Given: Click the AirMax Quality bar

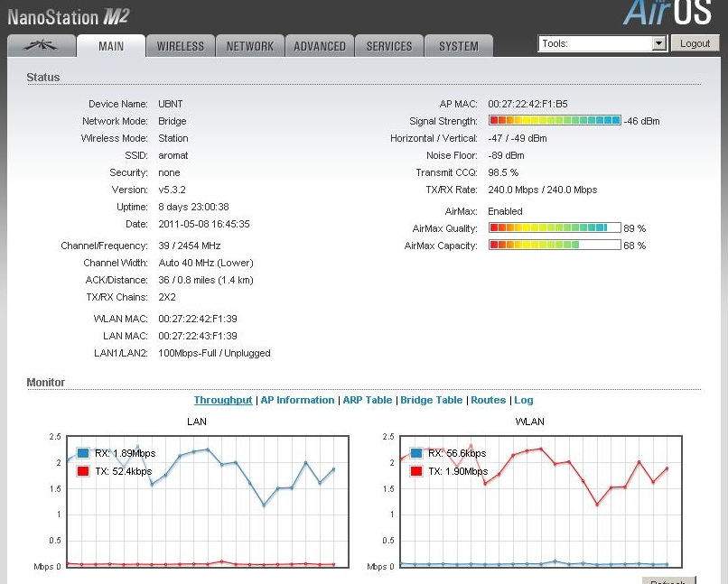Looking at the screenshot, I should coord(555,227).
